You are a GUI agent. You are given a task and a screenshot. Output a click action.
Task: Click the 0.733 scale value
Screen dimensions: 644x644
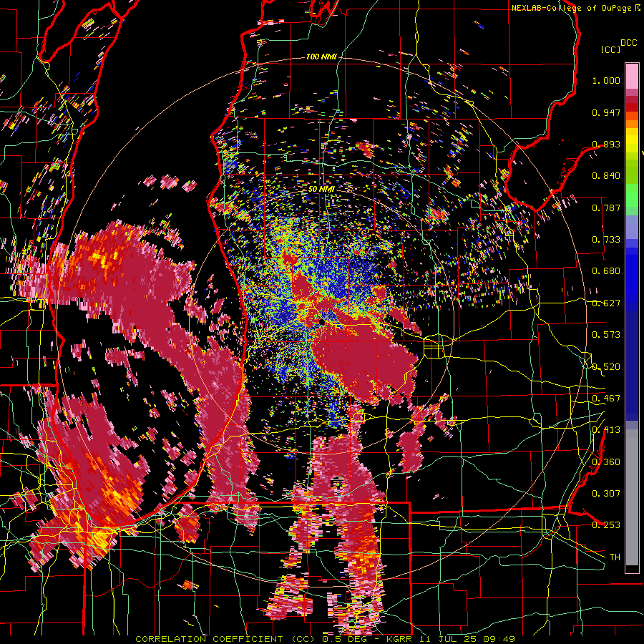tap(606, 240)
